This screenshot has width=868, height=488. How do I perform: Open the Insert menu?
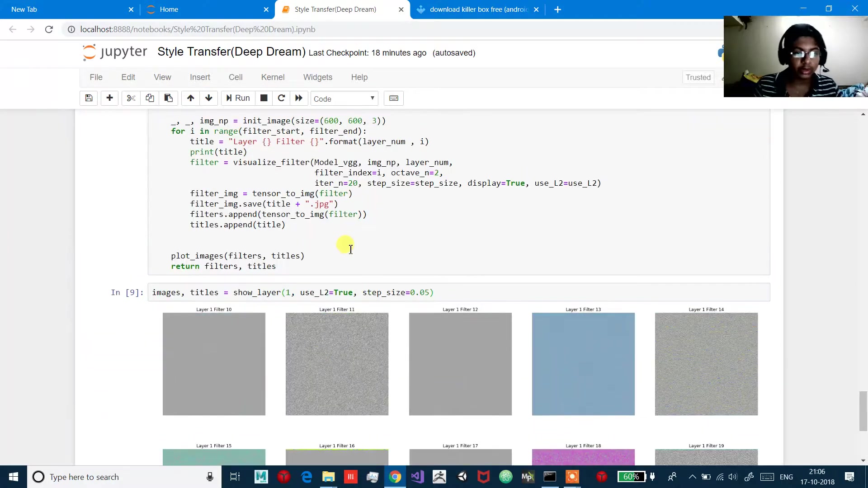(x=200, y=77)
